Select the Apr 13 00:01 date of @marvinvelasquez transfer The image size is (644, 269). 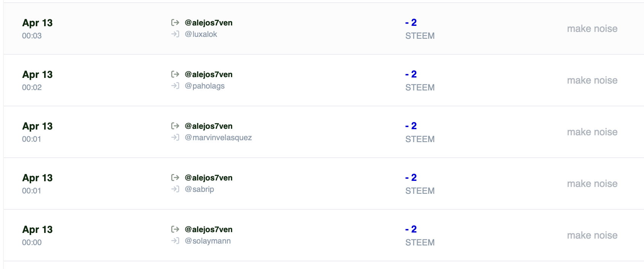pos(37,132)
